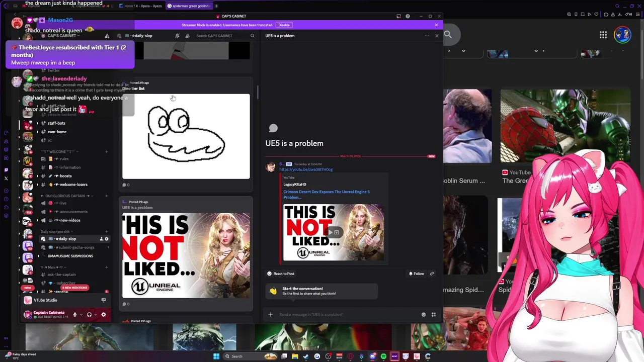This screenshot has height=362, width=644.
Task: Click React to Post button
Action: pyautogui.click(x=280, y=274)
